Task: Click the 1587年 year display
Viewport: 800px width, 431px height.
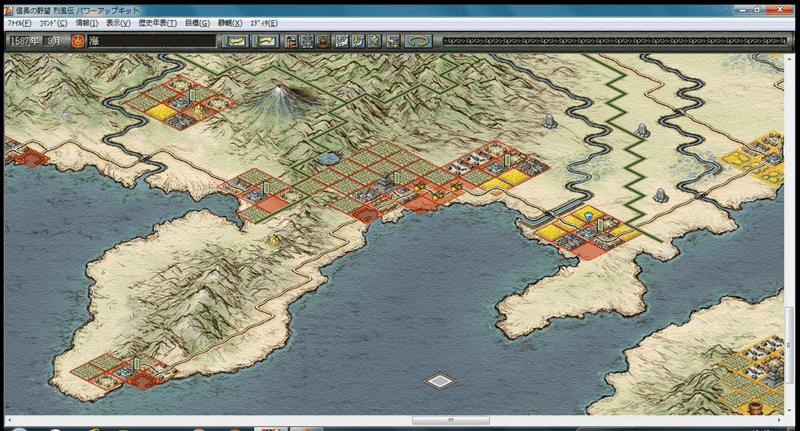Action: (x=24, y=41)
